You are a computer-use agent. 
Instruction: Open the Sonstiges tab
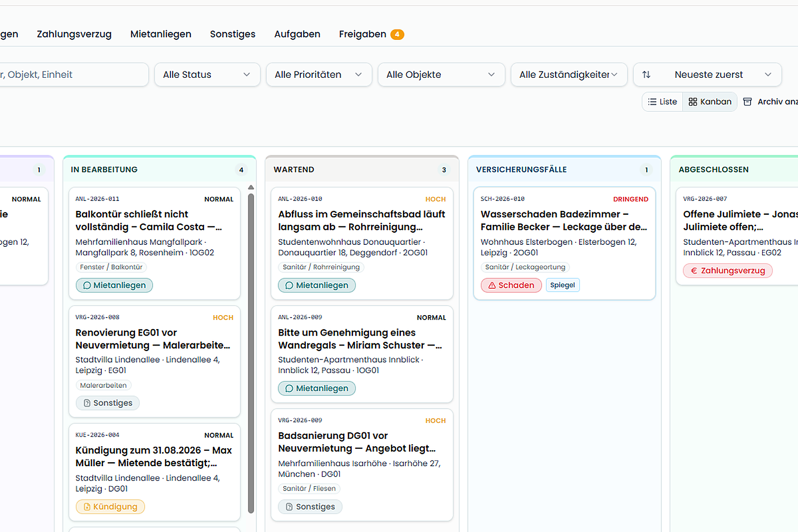tap(232, 34)
